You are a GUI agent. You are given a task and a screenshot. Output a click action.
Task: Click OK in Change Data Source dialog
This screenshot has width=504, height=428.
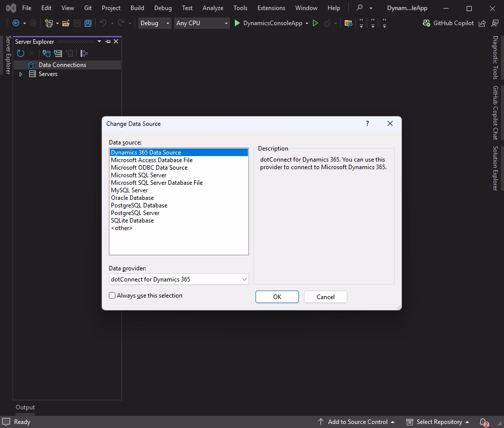277,297
